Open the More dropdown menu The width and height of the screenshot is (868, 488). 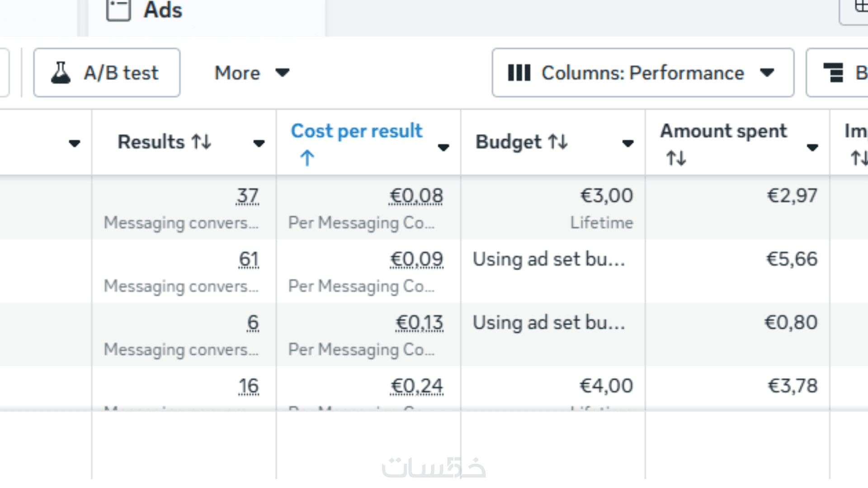251,73
